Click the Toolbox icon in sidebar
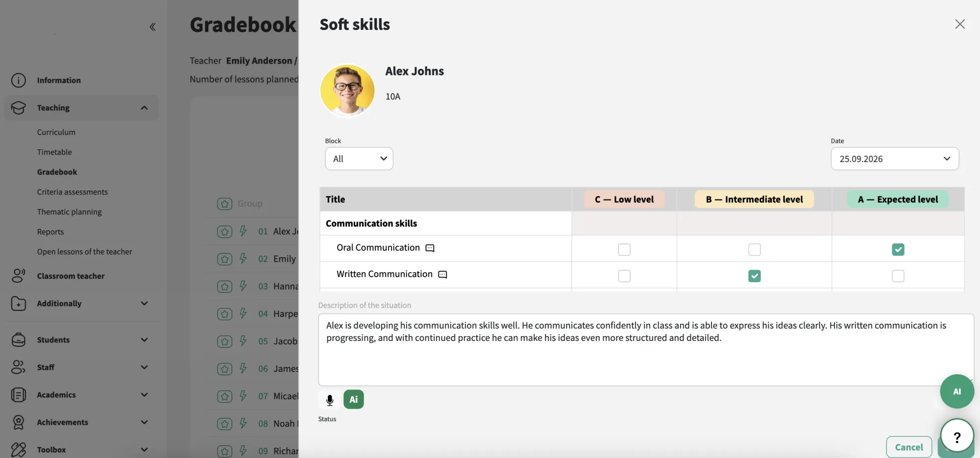This screenshot has width=980, height=458. [18, 449]
